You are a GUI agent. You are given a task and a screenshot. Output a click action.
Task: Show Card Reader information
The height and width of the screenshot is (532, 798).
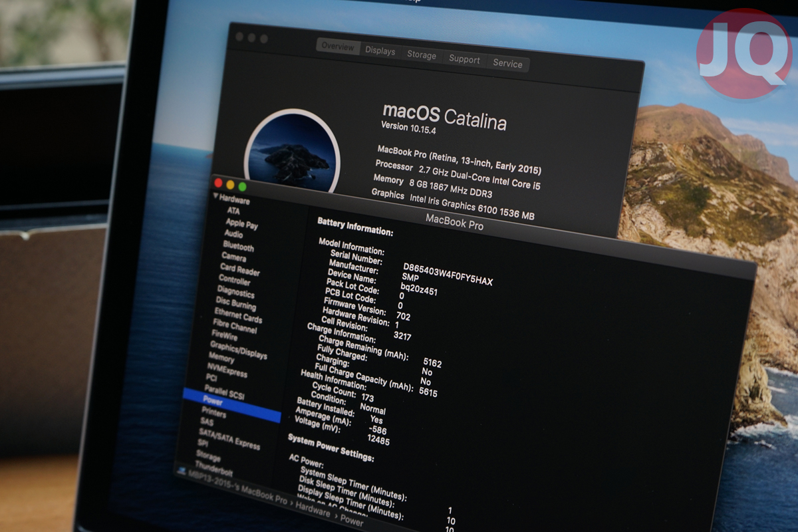[x=240, y=270]
